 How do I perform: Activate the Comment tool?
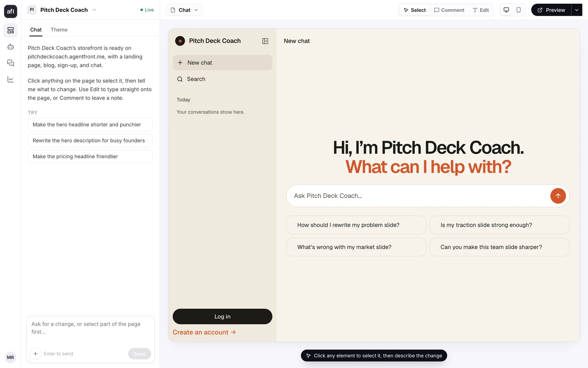tap(449, 10)
